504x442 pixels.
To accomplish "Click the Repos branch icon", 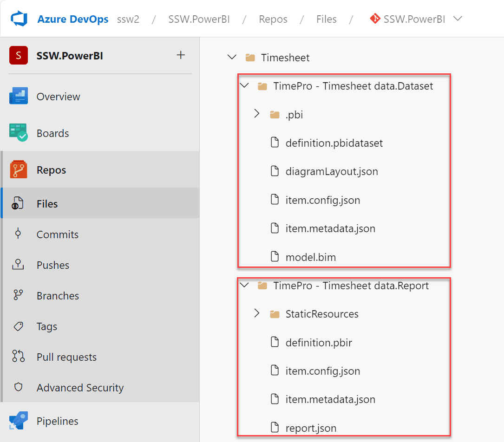I will (19, 170).
